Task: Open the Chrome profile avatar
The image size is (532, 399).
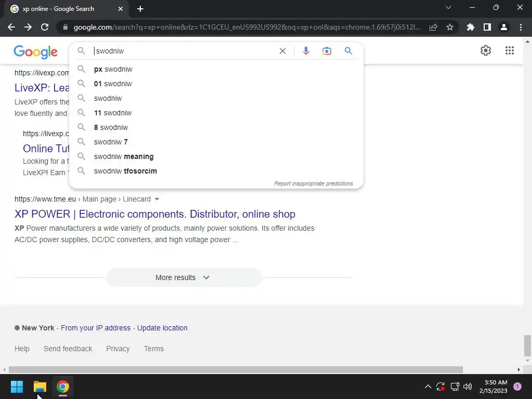Action: (x=504, y=27)
